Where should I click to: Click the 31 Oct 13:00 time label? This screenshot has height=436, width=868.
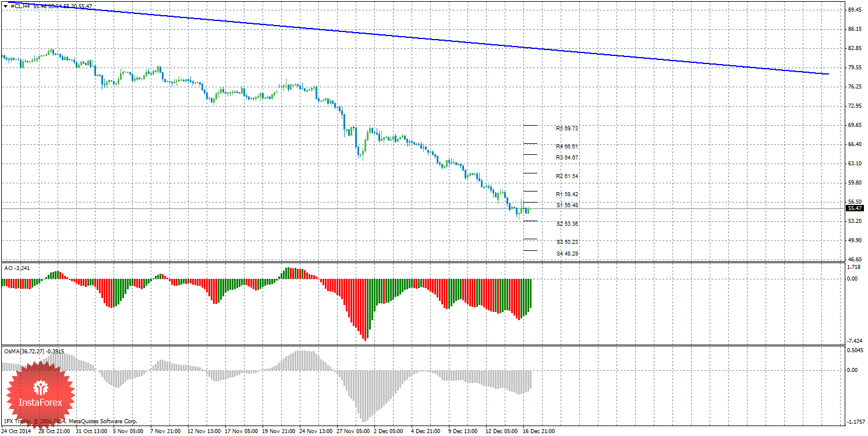pos(92,431)
